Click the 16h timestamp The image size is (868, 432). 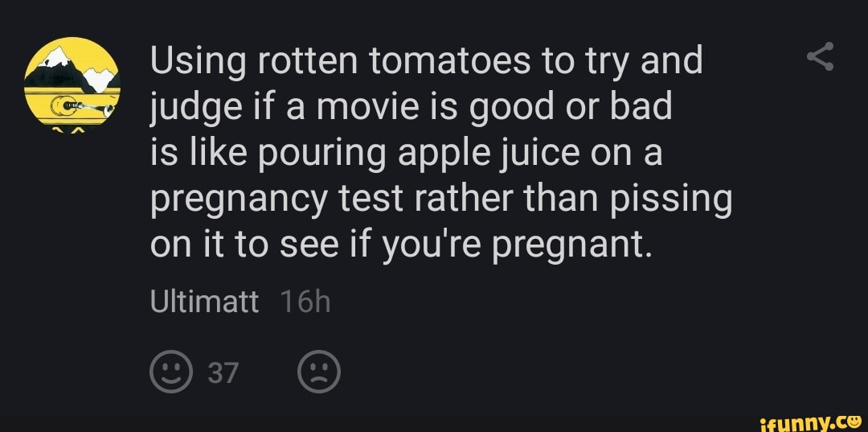click(306, 303)
